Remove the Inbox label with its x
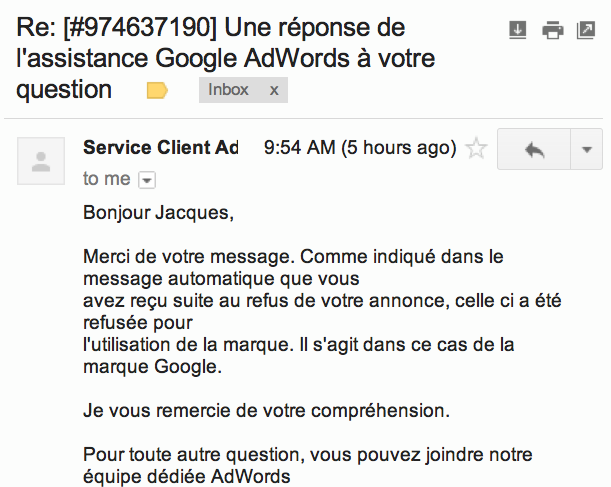 [274, 90]
